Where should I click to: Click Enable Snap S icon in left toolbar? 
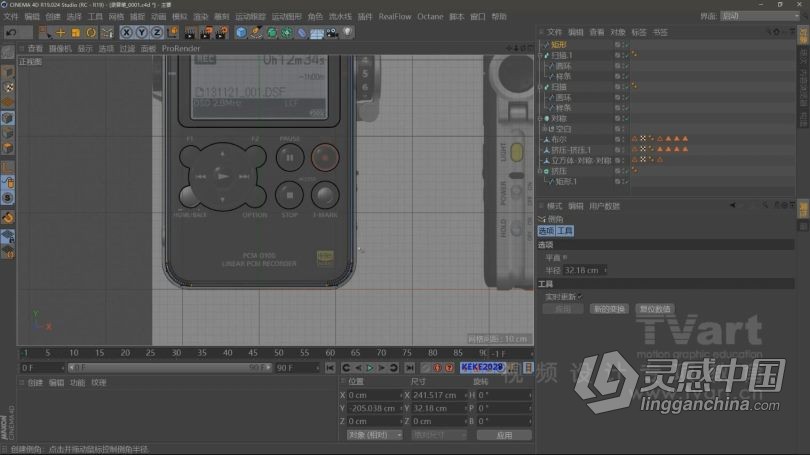(x=8, y=198)
